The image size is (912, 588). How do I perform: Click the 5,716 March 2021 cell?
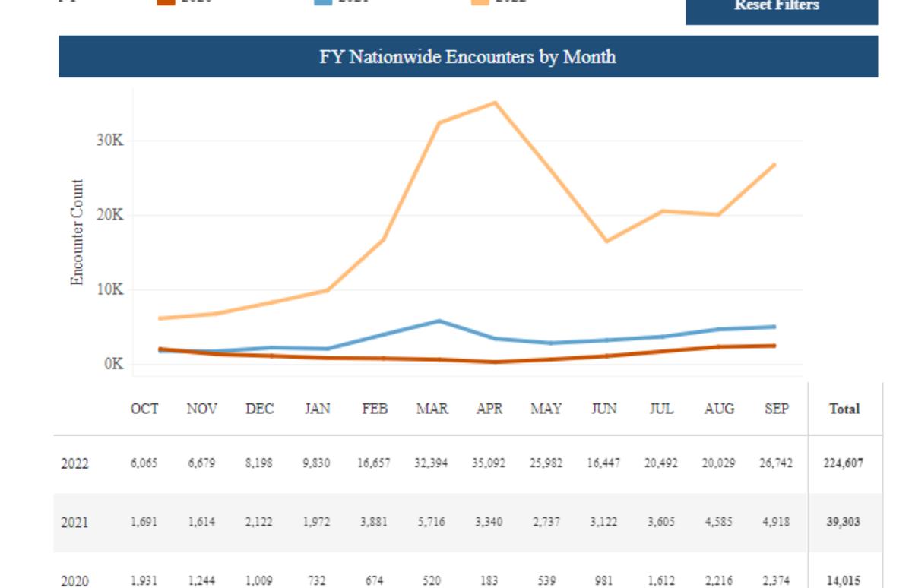click(x=431, y=523)
